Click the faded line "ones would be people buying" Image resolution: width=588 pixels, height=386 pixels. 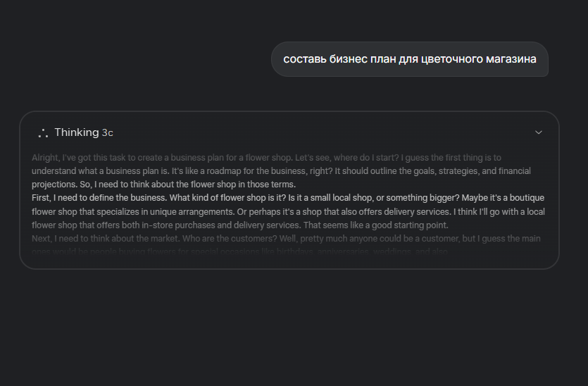click(x=239, y=251)
